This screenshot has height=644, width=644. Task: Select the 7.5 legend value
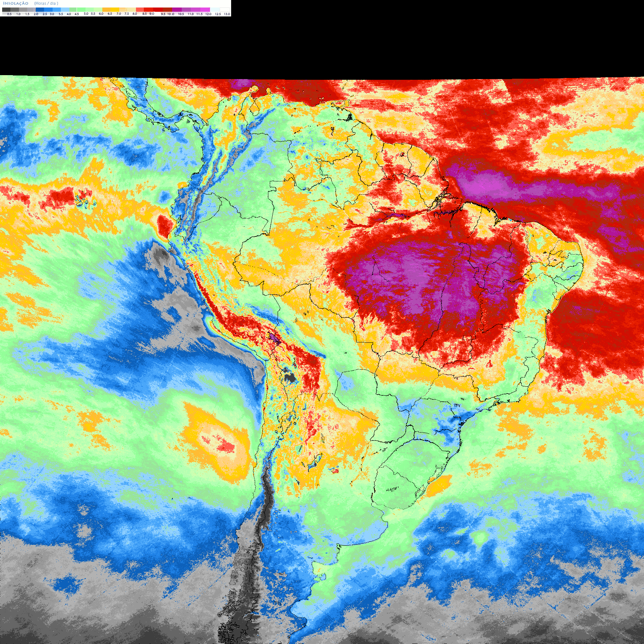coord(127,14)
